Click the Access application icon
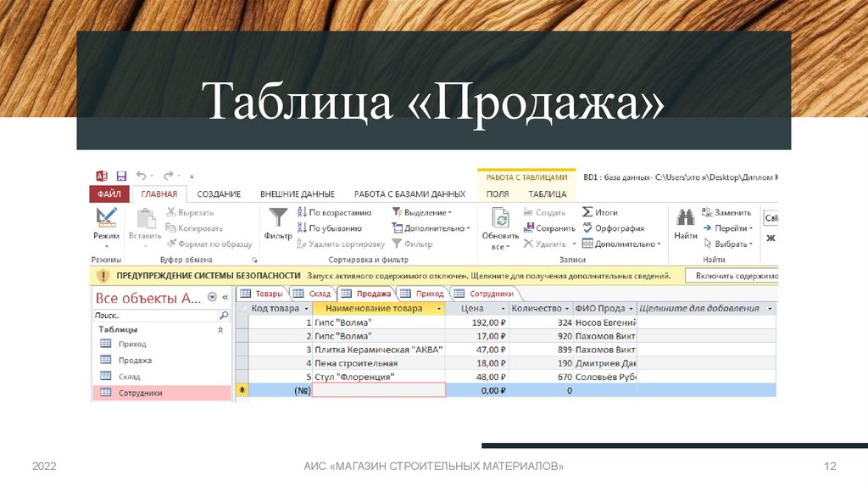 pos(102,176)
